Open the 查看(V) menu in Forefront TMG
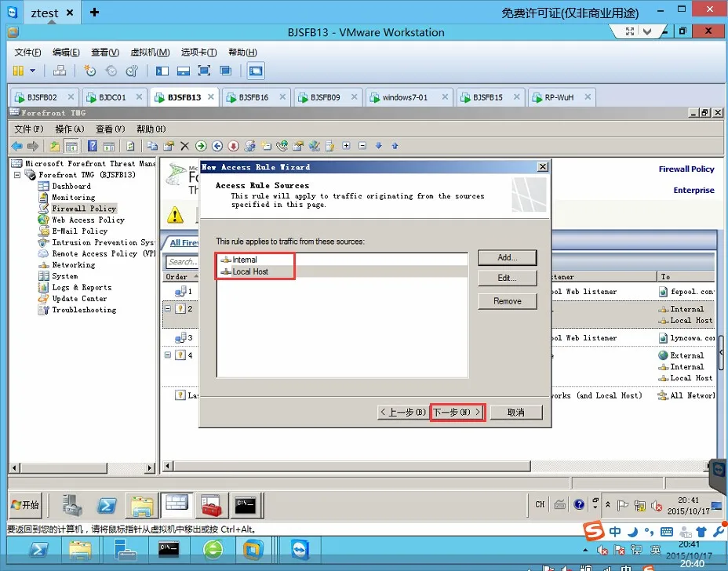The image size is (728, 571). [111, 129]
